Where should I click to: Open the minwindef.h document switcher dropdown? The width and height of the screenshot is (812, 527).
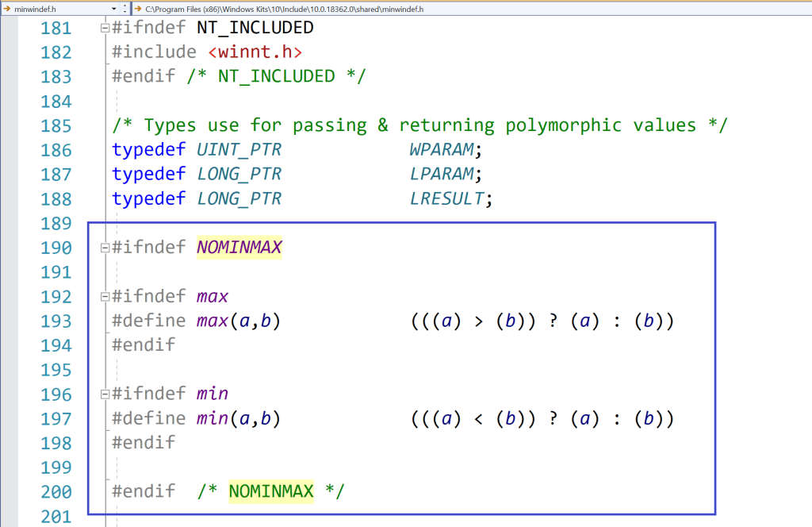pyautogui.click(x=113, y=7)
